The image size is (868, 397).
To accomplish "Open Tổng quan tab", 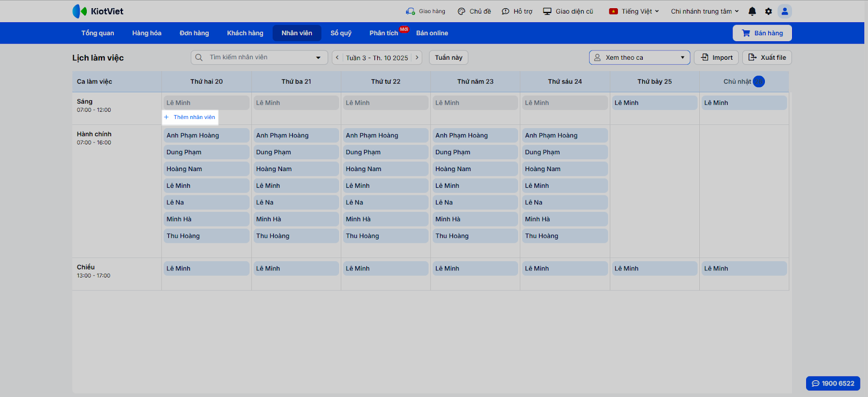I will pyautogui.click(x=98, y=33).
